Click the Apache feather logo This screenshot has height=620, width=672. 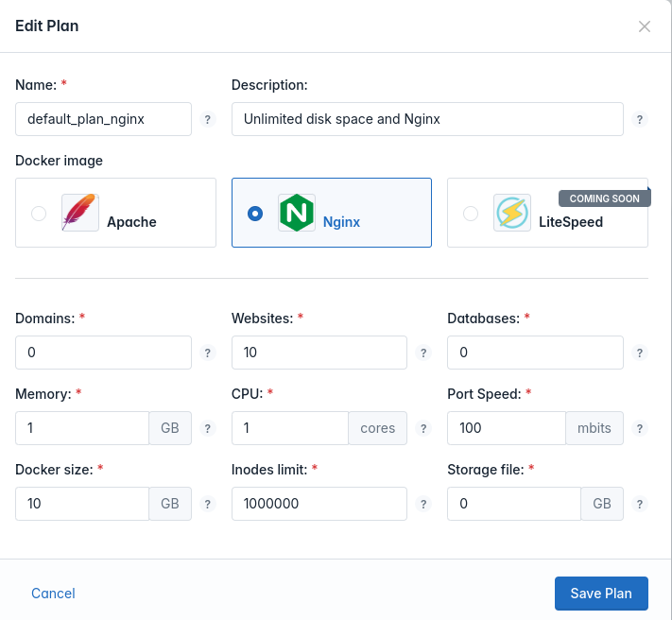click(80, 213)
